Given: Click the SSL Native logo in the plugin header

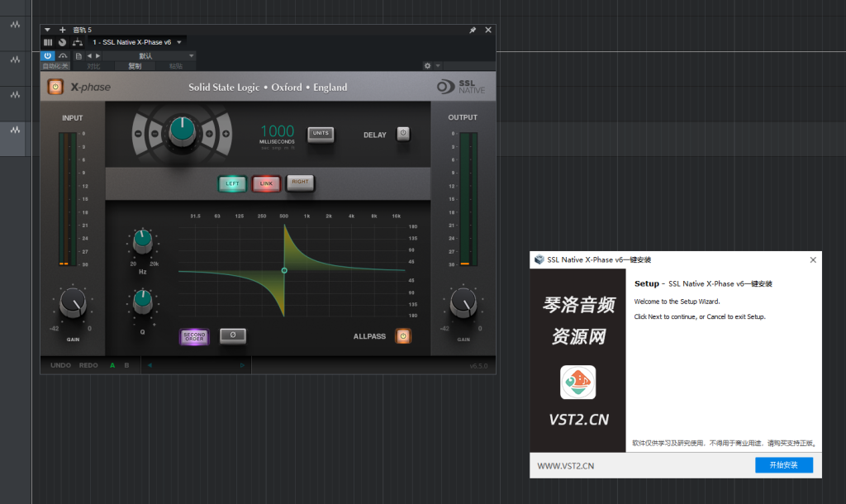Looking at the screenshot, I should tap(459, 87).
